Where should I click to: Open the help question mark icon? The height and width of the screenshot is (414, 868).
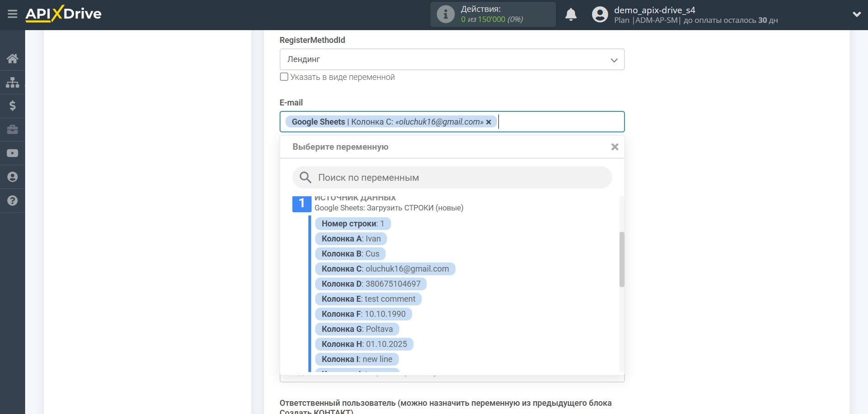[12, 201]
